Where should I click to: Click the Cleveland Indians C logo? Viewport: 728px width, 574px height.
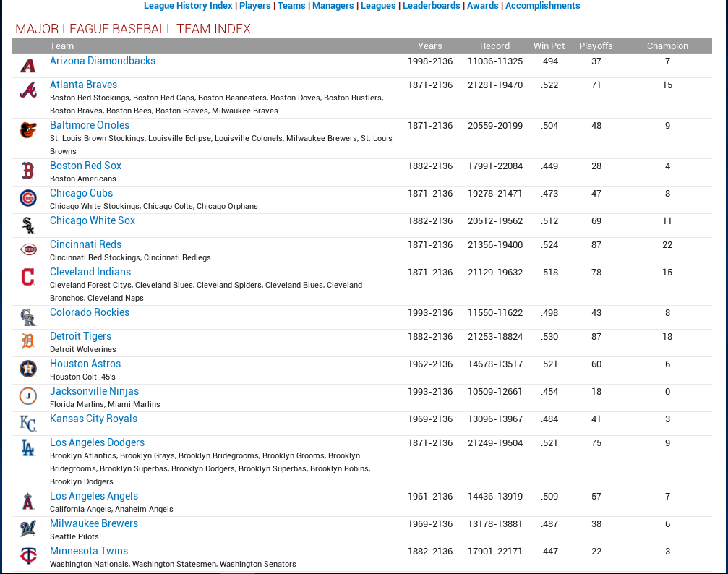tap(27, 277)
